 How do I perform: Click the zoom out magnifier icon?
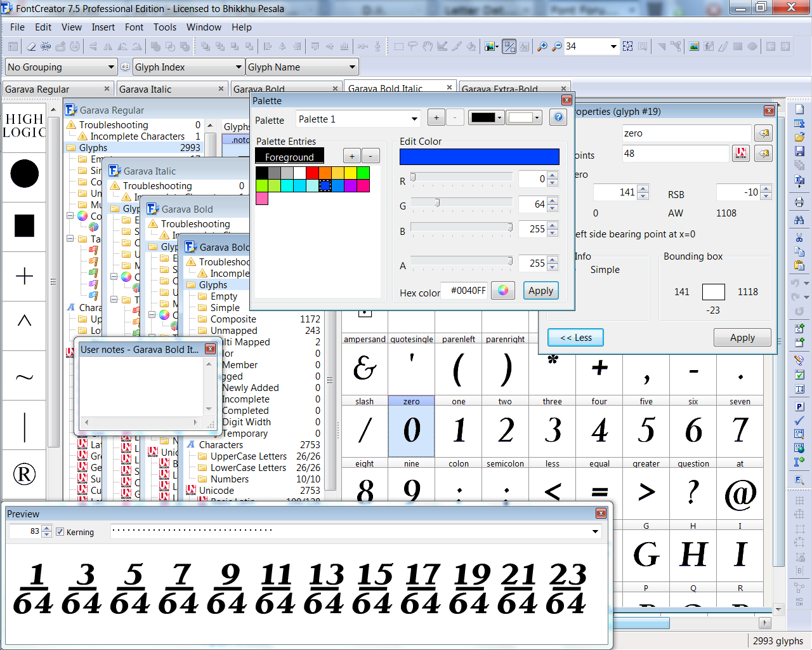(556, 46)
